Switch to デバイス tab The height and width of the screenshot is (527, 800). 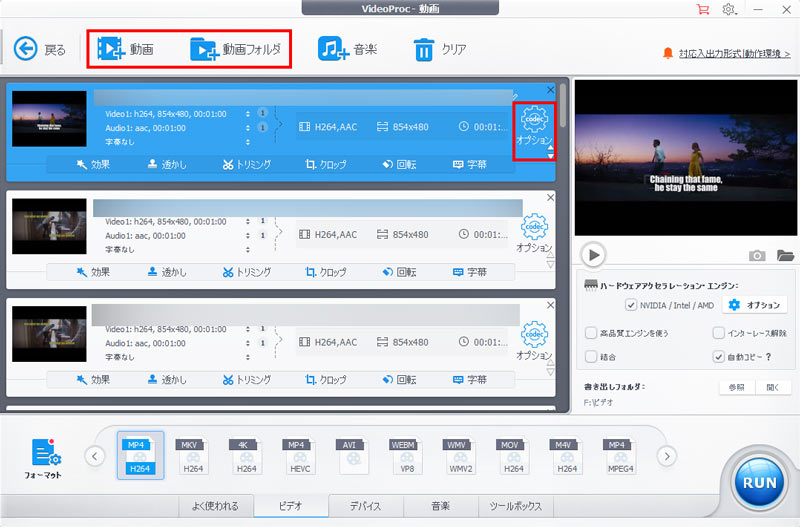coord(366,506)
